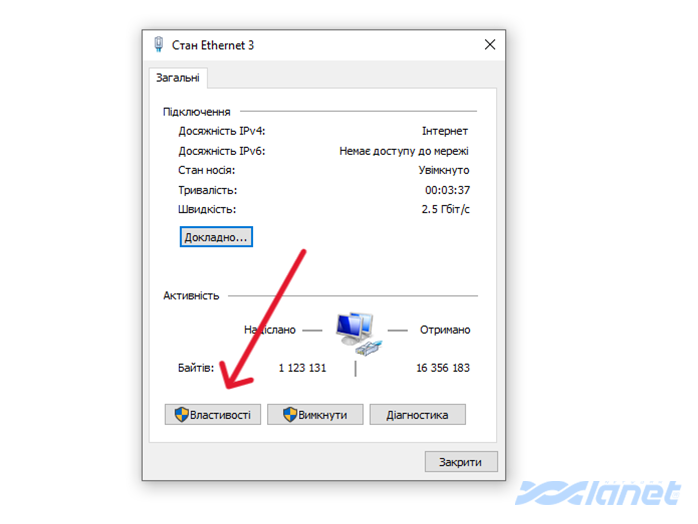
Task: Click the network computers activity icon
Action: coord(358,333)
